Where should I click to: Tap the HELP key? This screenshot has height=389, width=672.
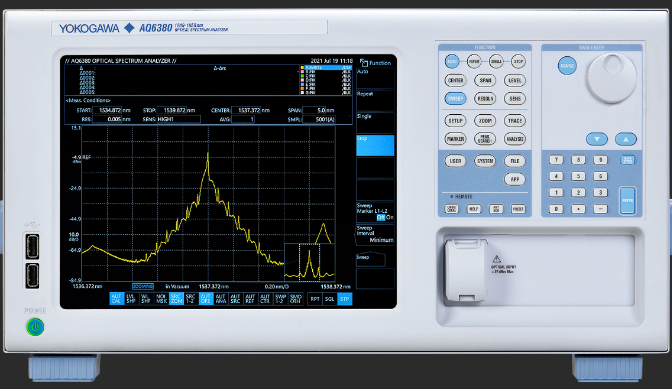tap(474, 209)
